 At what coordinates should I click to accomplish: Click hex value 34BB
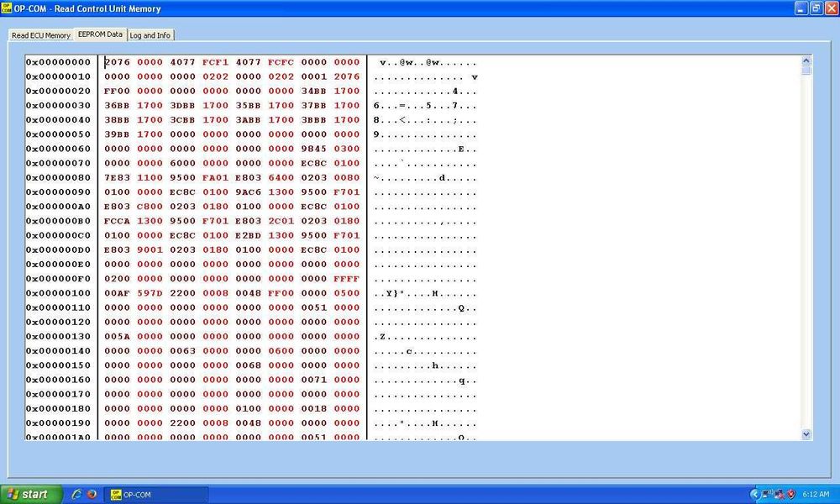(x=313, y=91)
